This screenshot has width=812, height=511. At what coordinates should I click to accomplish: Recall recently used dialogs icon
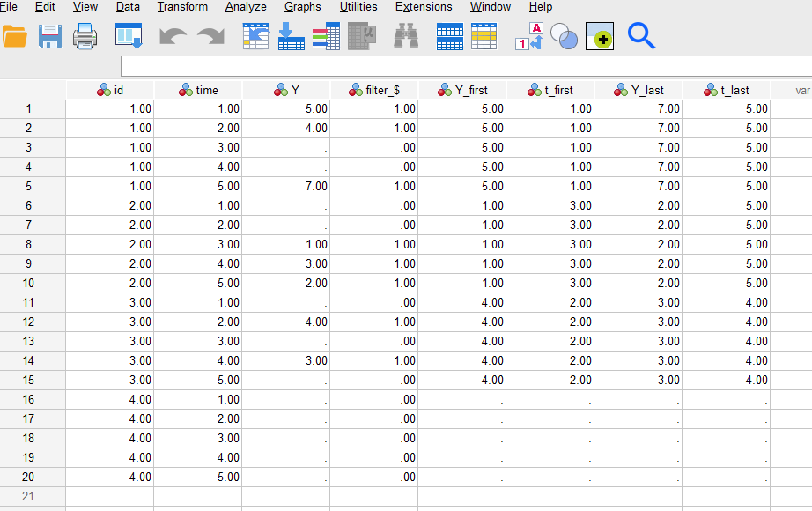[x=129, y=36]
